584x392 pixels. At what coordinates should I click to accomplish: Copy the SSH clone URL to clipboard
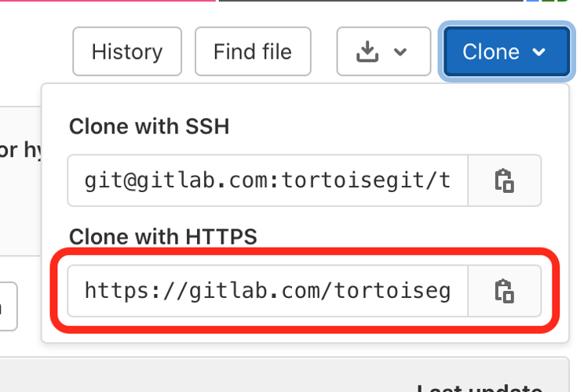[x=504, y=181]
